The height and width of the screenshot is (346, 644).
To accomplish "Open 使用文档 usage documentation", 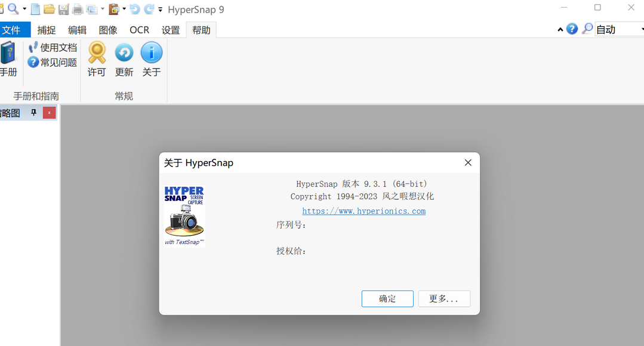I will pyautogui.click(x=53, y=48).
